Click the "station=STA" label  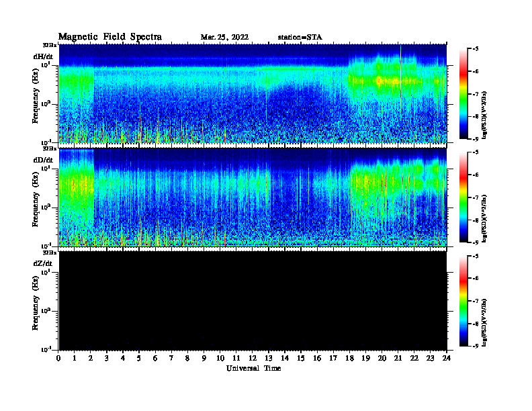[x=300, y=38]
